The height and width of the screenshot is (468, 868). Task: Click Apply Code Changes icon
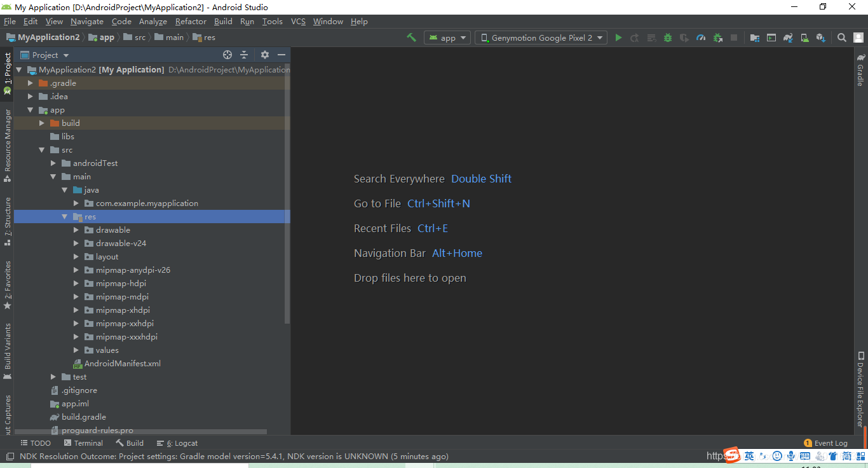click(651, 38)
